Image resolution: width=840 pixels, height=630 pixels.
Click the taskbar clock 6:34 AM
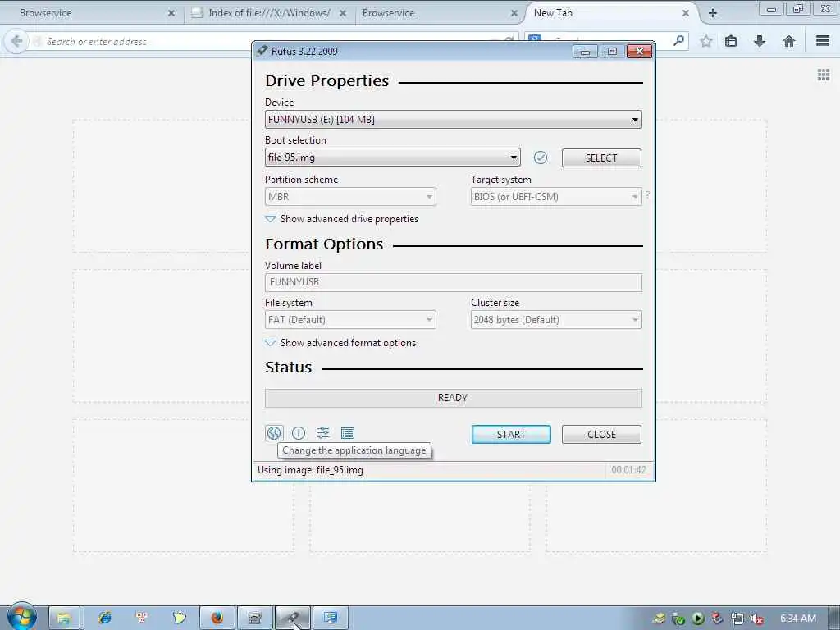tap(797, 619)
